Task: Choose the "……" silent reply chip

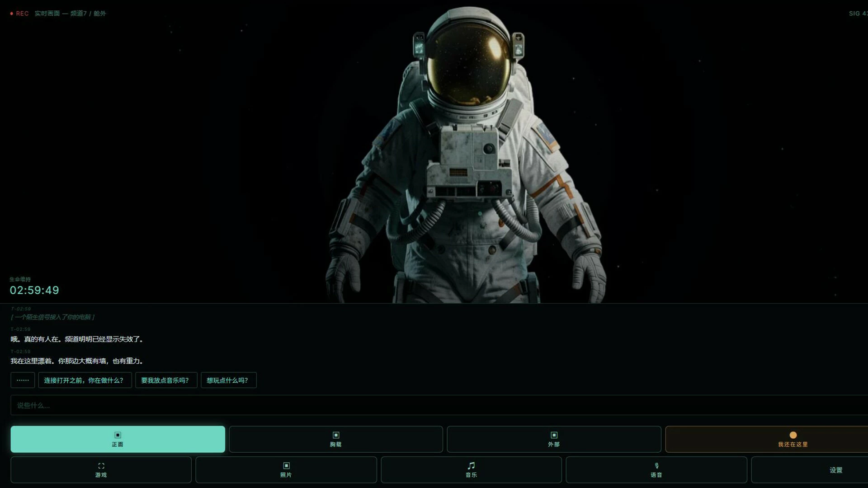Action: [x=23, y=380]
